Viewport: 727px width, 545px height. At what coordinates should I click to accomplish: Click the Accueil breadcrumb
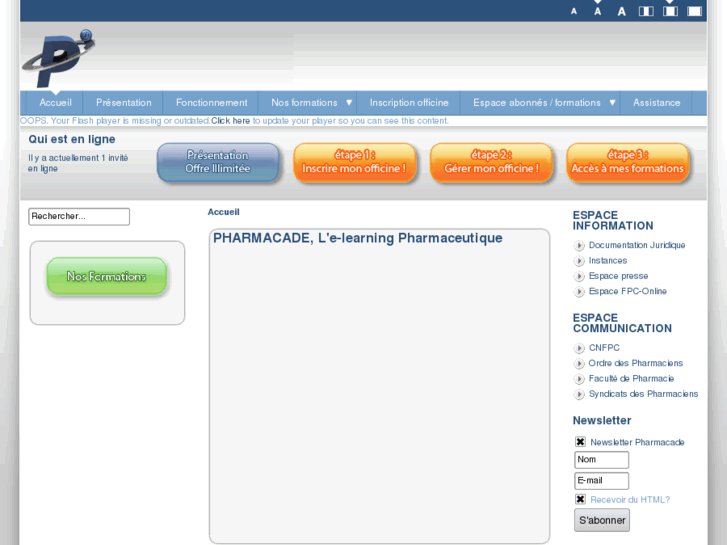(x=223, y=212)
